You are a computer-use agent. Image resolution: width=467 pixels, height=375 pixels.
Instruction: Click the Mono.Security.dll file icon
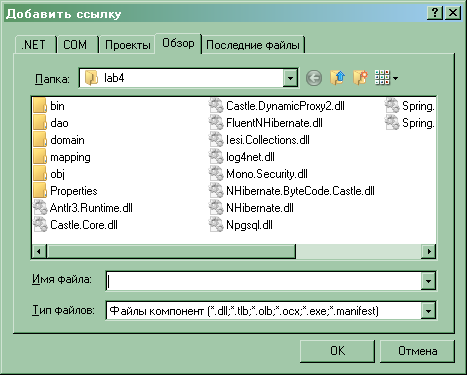pos(216,174)
